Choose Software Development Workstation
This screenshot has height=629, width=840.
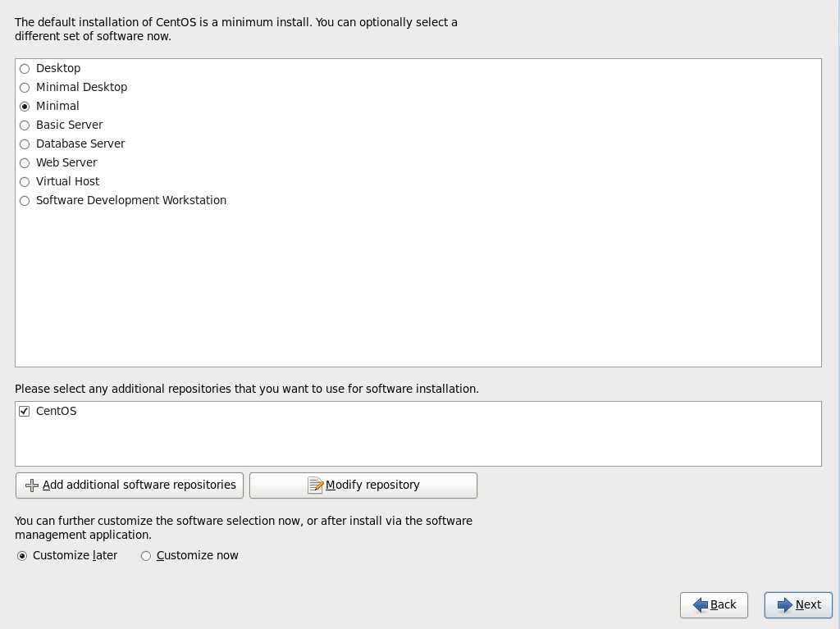coord(25,200)
